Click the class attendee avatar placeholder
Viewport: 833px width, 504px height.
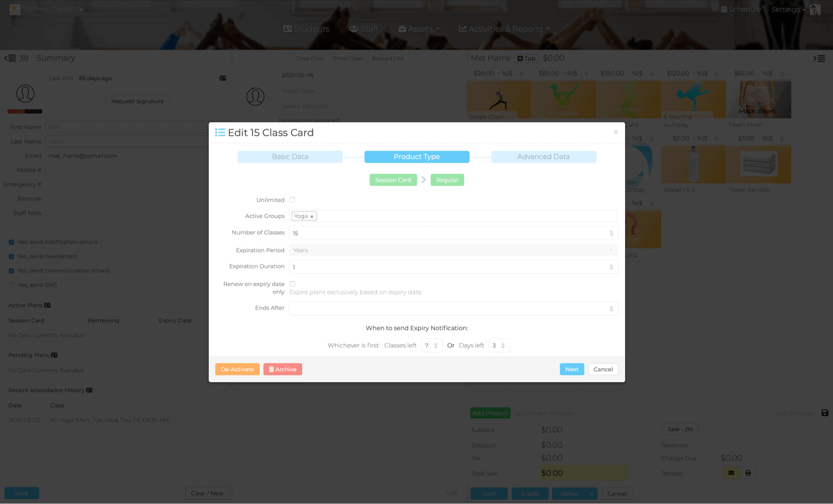[x=255, y=97]
